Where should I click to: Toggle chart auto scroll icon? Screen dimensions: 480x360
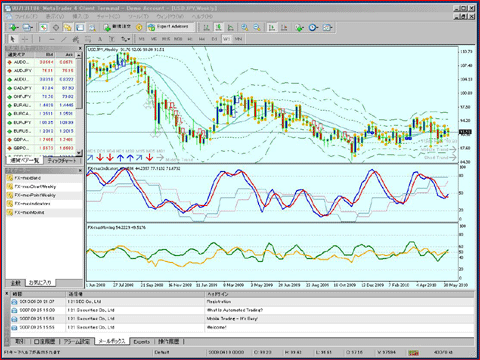(272, 28)
